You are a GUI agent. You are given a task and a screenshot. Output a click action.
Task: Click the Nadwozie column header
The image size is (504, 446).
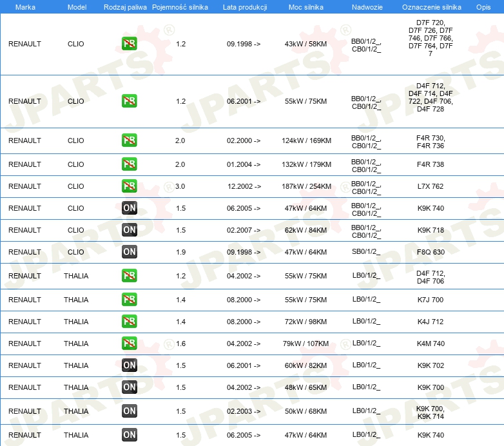[367, 7]
